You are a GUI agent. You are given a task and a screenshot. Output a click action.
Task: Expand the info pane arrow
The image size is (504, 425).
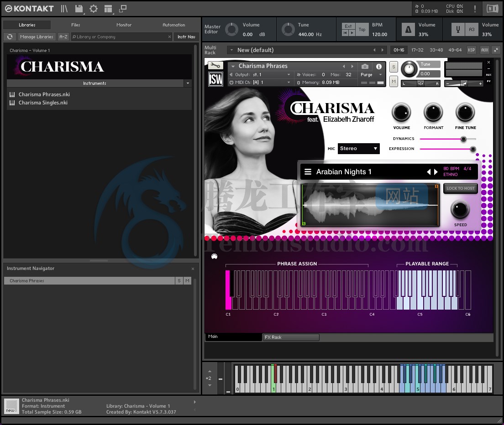click(x=195, y=402)
